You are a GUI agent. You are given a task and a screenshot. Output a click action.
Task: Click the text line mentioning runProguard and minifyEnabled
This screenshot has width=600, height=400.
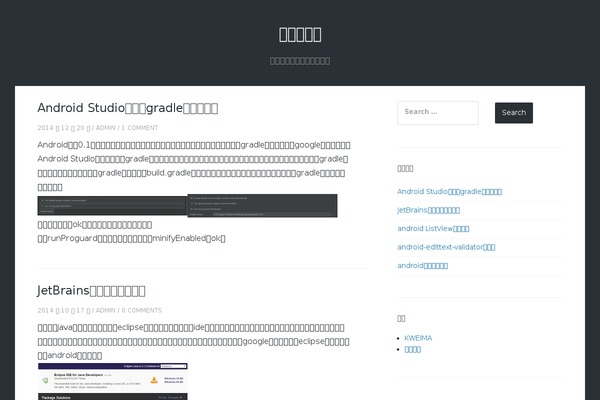[131, 238]
